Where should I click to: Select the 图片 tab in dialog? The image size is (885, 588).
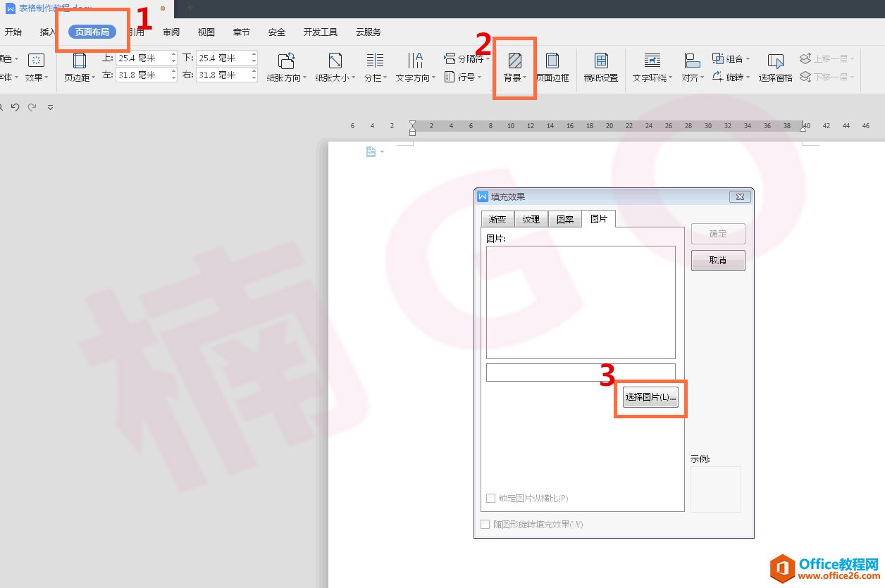click(599, 218)
